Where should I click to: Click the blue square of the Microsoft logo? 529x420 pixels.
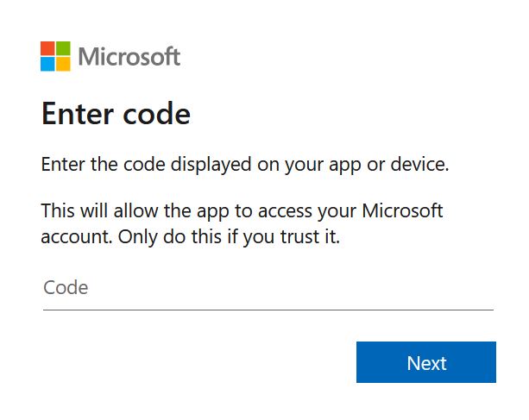point(47,64)
